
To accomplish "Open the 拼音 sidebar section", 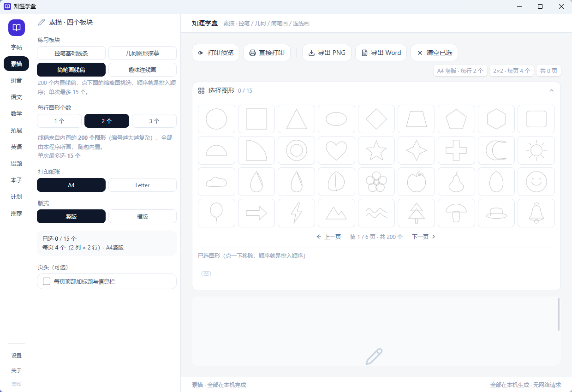I will coord(17,80).
